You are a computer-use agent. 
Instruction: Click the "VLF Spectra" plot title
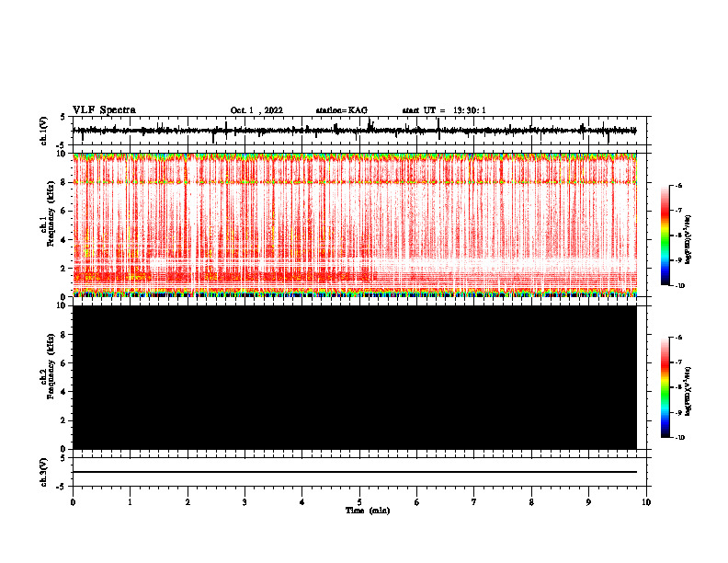coord(104,110)
